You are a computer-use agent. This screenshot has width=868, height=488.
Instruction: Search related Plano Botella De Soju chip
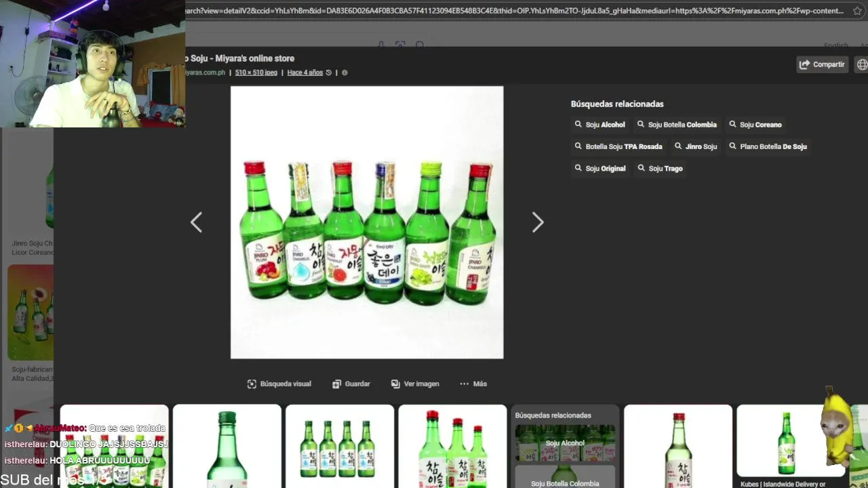coord(768,146)
